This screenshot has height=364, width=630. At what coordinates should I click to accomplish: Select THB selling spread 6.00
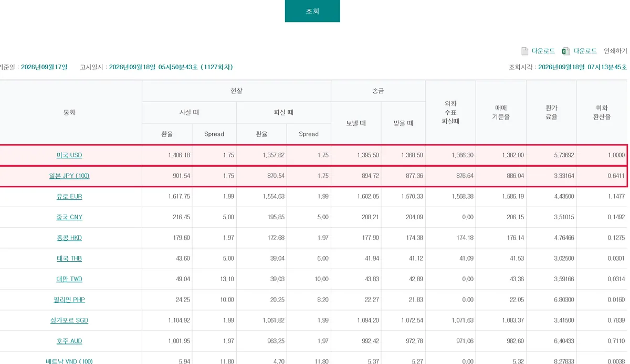pyautogui.click(x=322, y=259)
